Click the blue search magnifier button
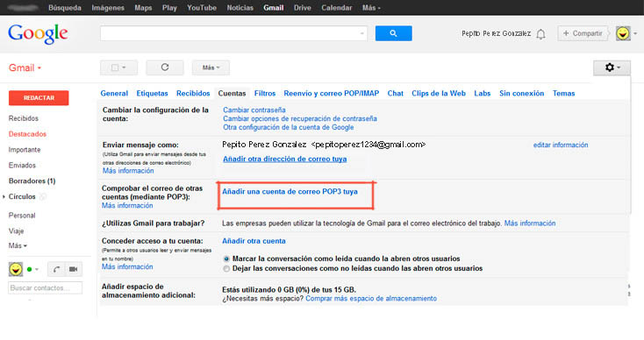Viewport: 644px width, 340px height. click(x=393, y=33)
